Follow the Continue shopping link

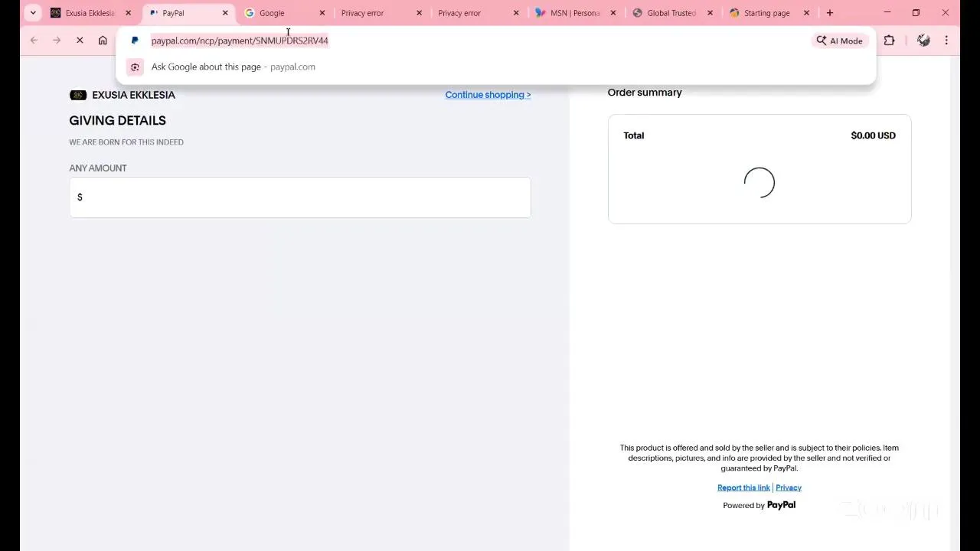[488, 95]
